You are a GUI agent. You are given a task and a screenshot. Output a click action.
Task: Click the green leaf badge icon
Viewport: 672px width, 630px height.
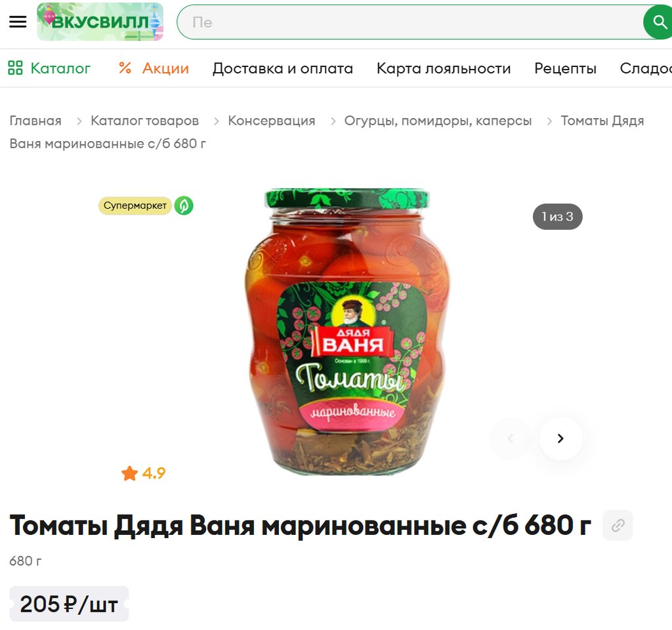click(184, 205)
